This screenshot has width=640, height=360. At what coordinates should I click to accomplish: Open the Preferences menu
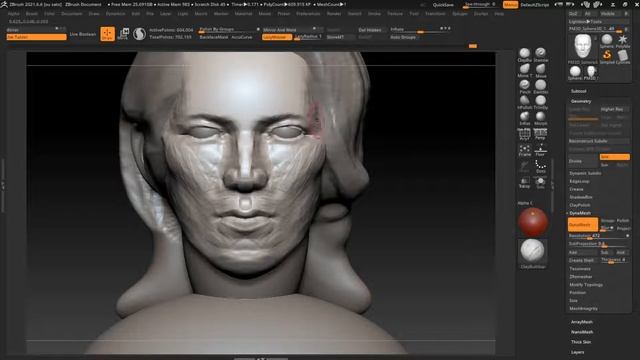(x=308, y=14)
